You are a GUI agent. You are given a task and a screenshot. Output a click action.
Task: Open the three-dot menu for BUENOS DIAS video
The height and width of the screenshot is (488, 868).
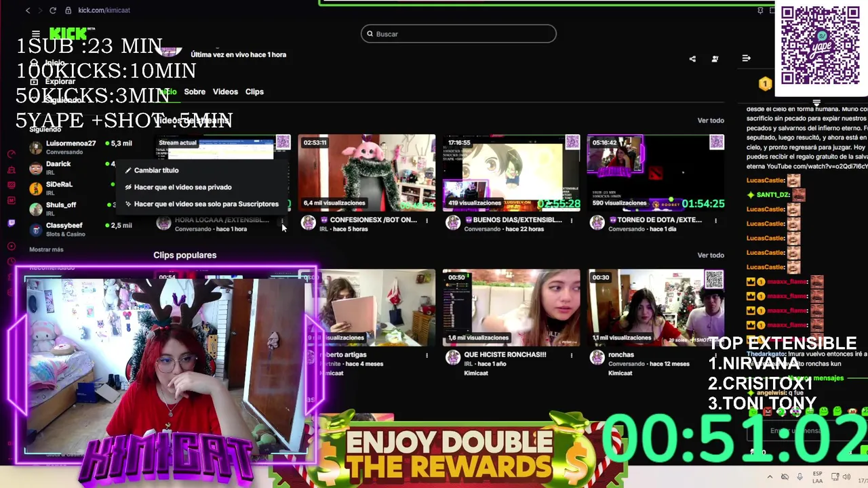point(571,220)
